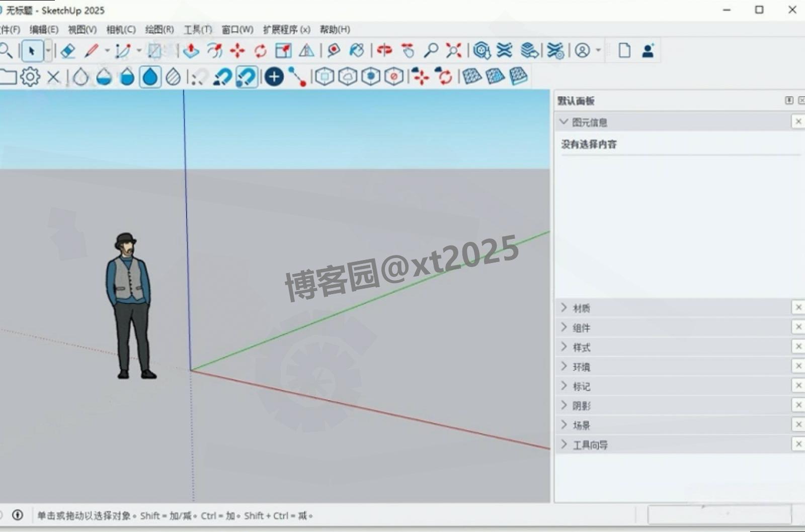
Task: Activate the Orbit camera tool
Action: click(384, 50)
